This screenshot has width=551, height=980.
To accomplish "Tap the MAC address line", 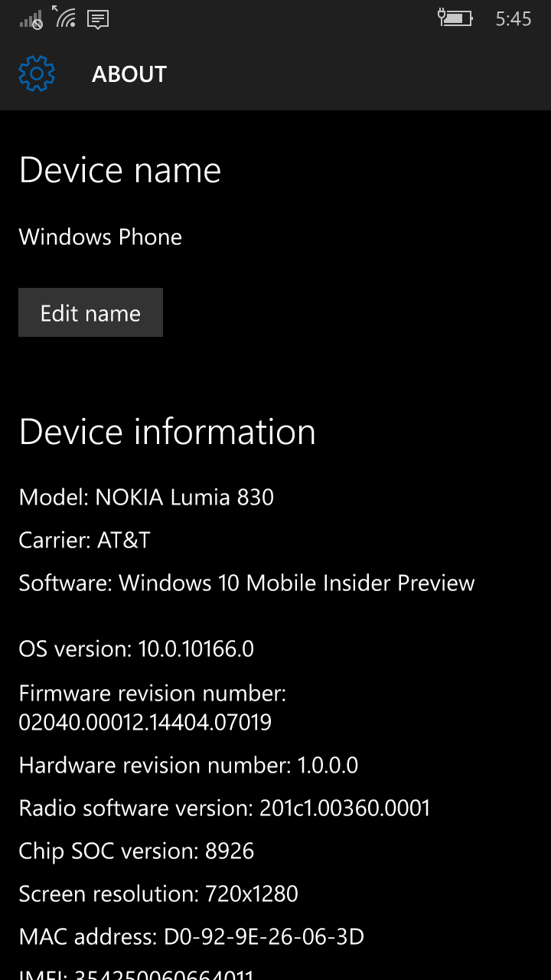I will coord(191,936).
